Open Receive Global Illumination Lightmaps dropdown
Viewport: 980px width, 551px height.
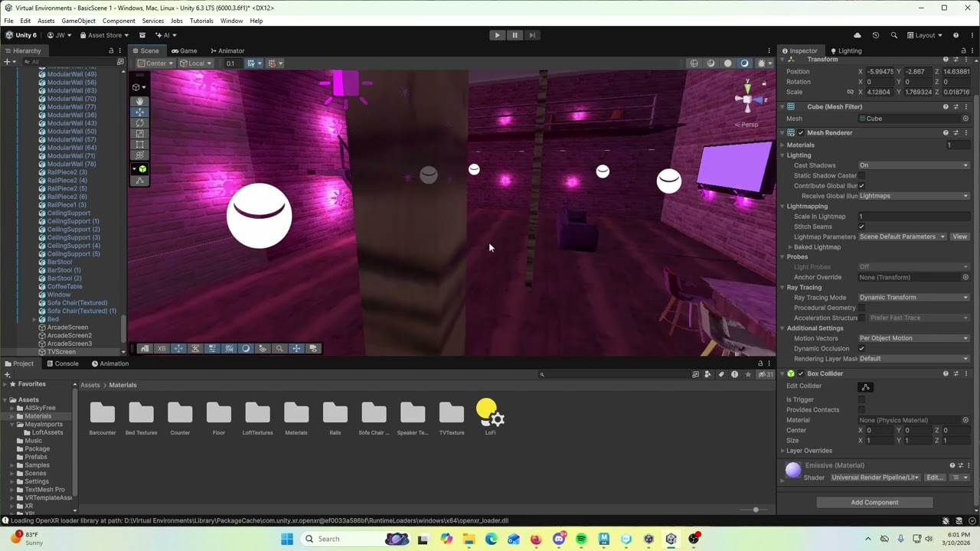pos(913,196)
